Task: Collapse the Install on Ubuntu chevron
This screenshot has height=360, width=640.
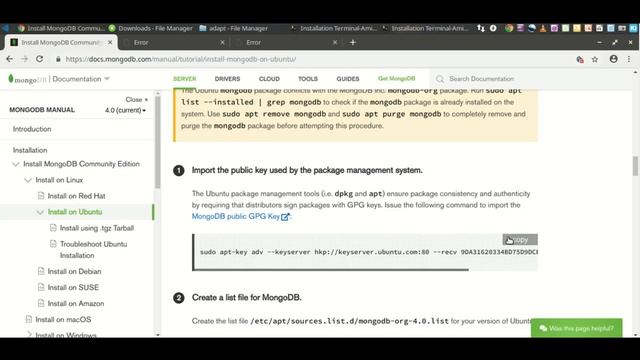Action: point(40,212)
